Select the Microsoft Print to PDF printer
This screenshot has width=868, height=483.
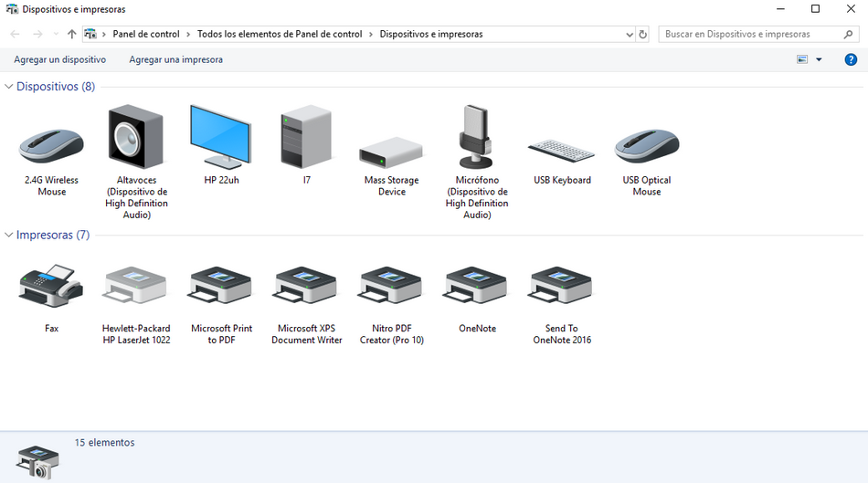(x=221, y=287)
